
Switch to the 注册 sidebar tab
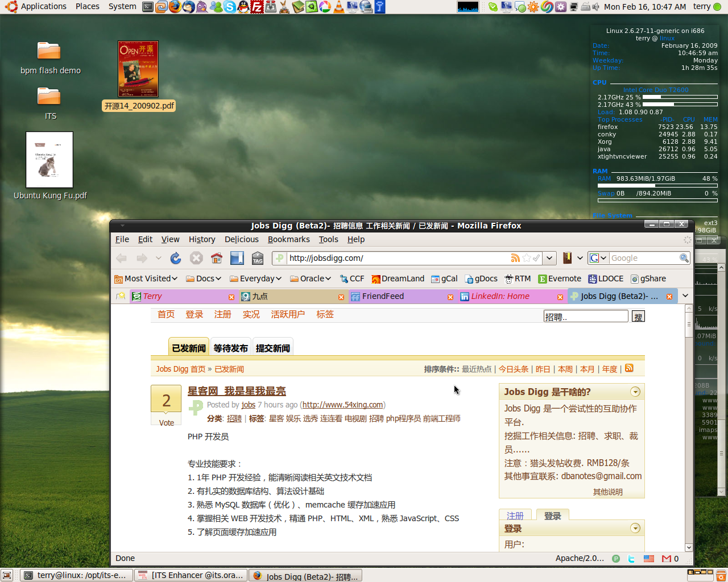point(515,516)
